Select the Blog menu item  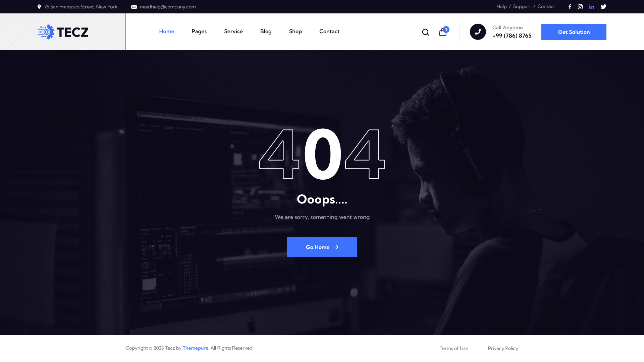click(x=266, y=31)
